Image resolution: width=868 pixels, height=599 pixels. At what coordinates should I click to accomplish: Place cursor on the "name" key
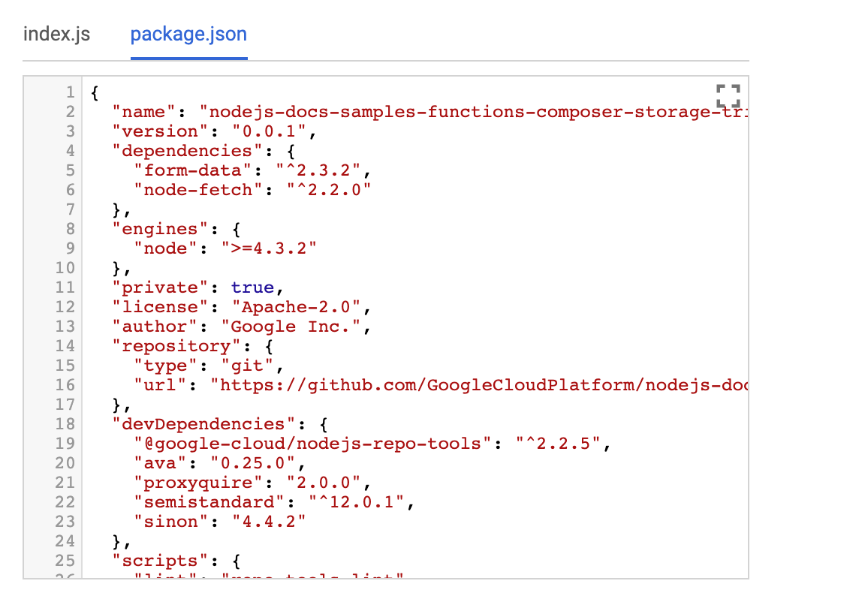pyautogui.click(x=144, y=112)
